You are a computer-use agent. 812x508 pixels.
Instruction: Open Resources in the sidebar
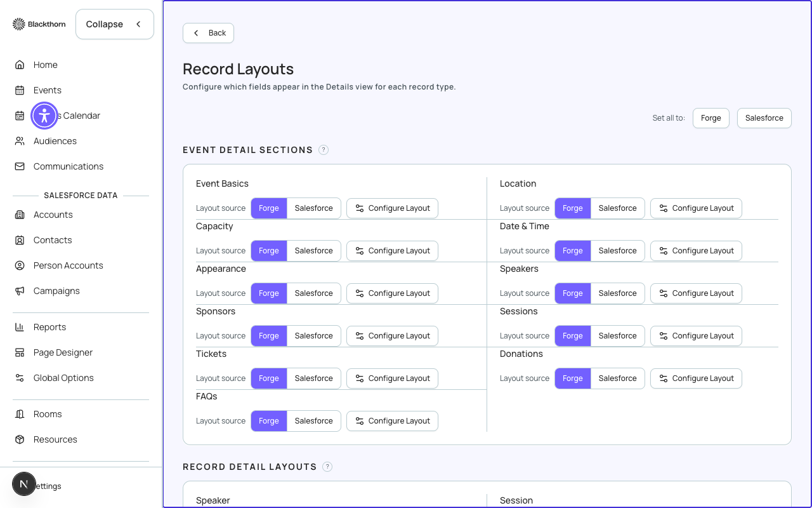(81, 439)
